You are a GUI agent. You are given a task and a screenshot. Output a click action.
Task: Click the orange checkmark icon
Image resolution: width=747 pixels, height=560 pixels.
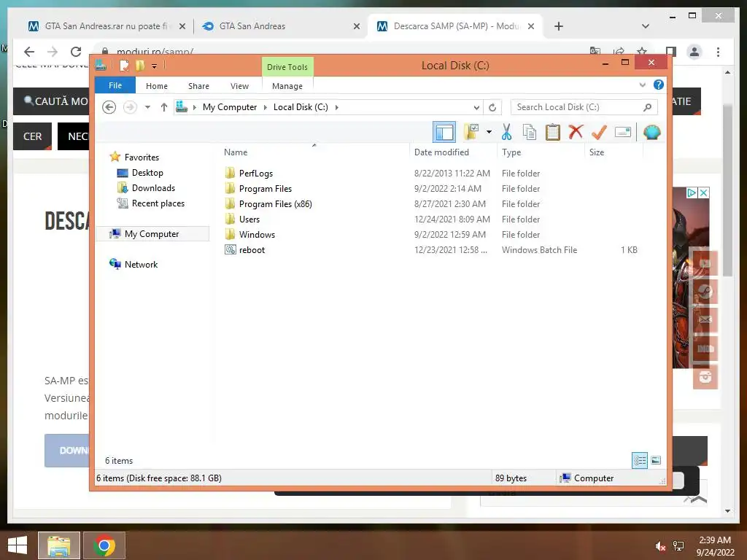coord(599,132)
